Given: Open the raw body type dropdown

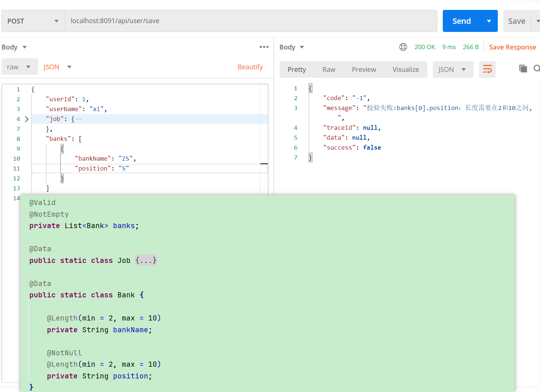Looking at the screenshot, I should tap(19, 67).
